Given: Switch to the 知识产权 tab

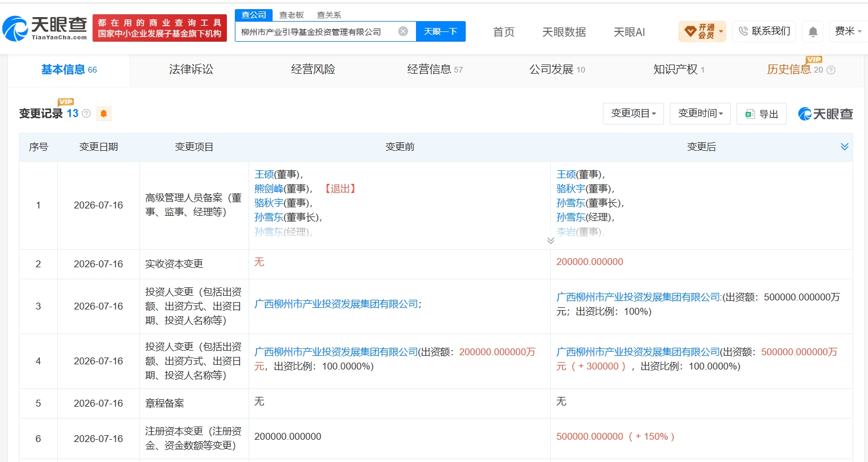Looking at the screenshot, I should click(679, 70).
